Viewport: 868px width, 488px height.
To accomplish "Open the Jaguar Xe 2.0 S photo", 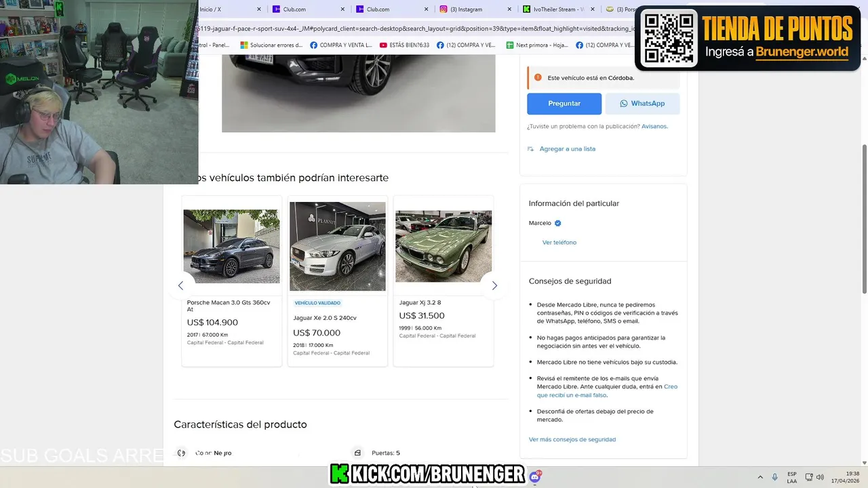I will (337, 247).
